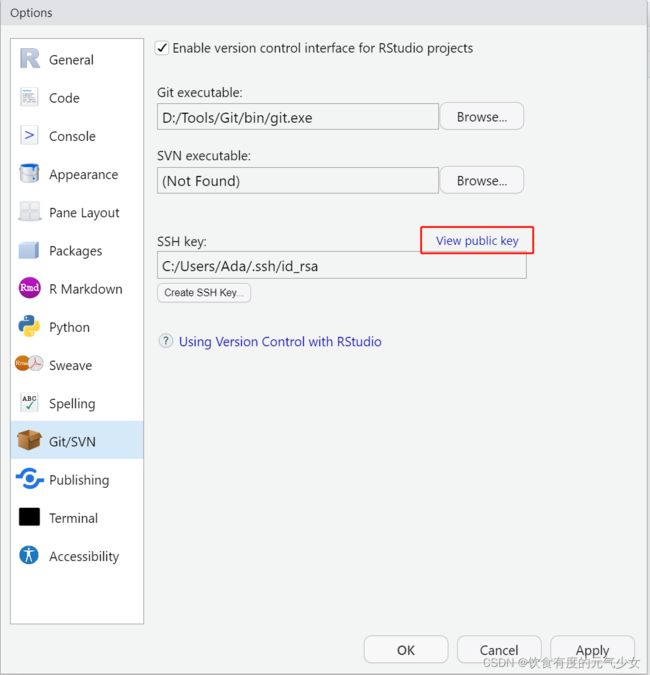
Task: Click the Publishing sync icon
Action: [x=29, y=479]
